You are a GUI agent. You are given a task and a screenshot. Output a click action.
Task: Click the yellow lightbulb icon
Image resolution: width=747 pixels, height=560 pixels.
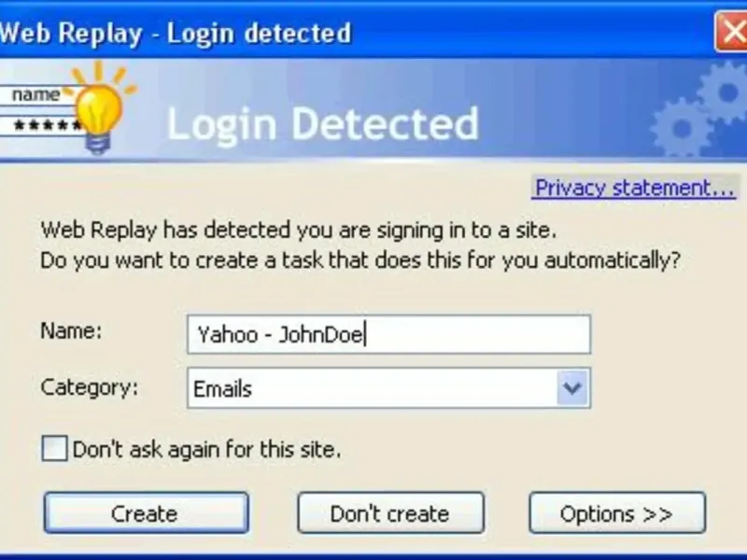click(99, 110)
